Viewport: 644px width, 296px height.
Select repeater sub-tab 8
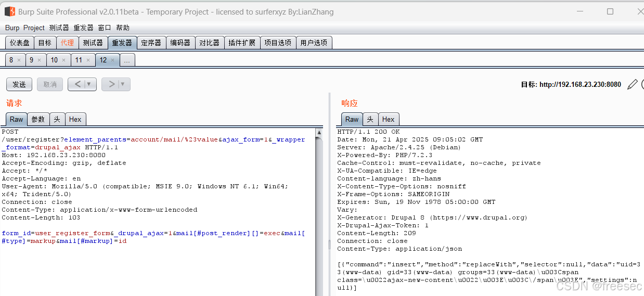point(11,60)
